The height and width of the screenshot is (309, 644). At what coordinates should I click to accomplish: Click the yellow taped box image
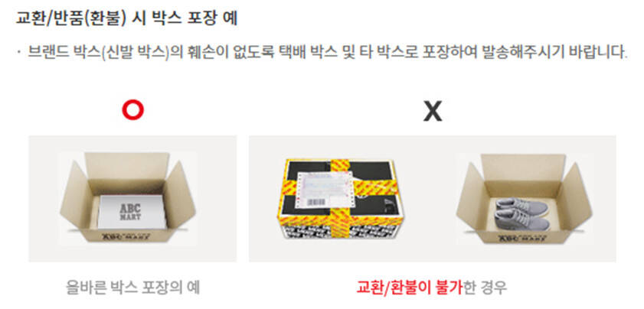point(341,199)
